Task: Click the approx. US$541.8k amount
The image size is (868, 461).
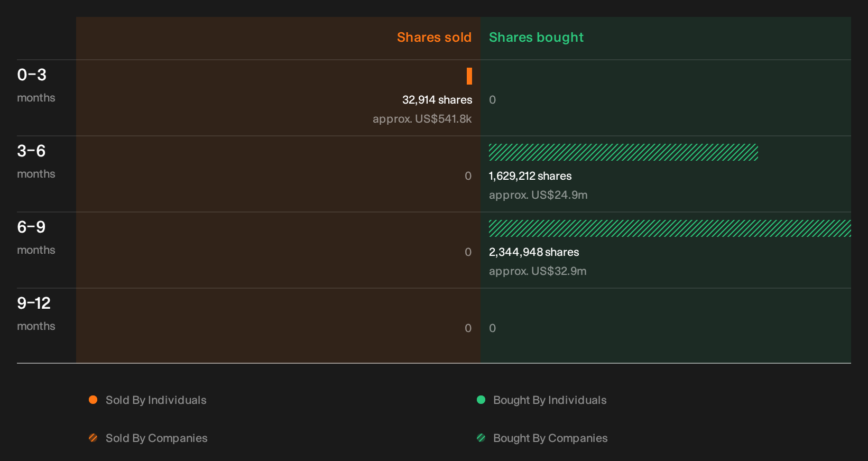Action: click(422, 119)
